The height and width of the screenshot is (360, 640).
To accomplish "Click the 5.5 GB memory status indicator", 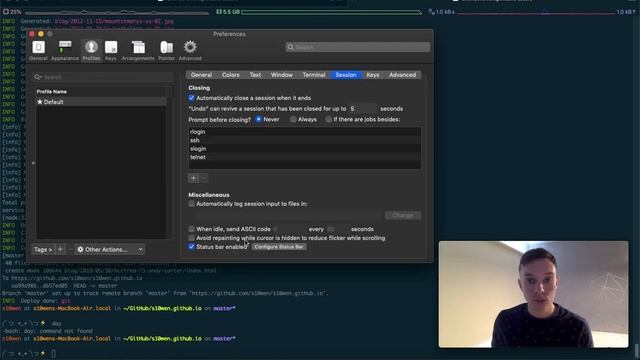I will click(228, 12).
